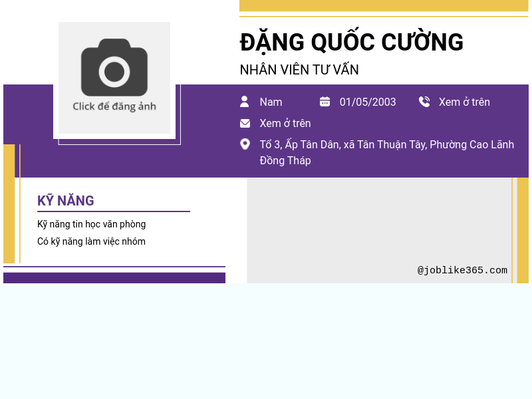The height and width of the screenshot is (399, 532).
Task: Select the email envelope icon
Action: click(x=245, y=123)
